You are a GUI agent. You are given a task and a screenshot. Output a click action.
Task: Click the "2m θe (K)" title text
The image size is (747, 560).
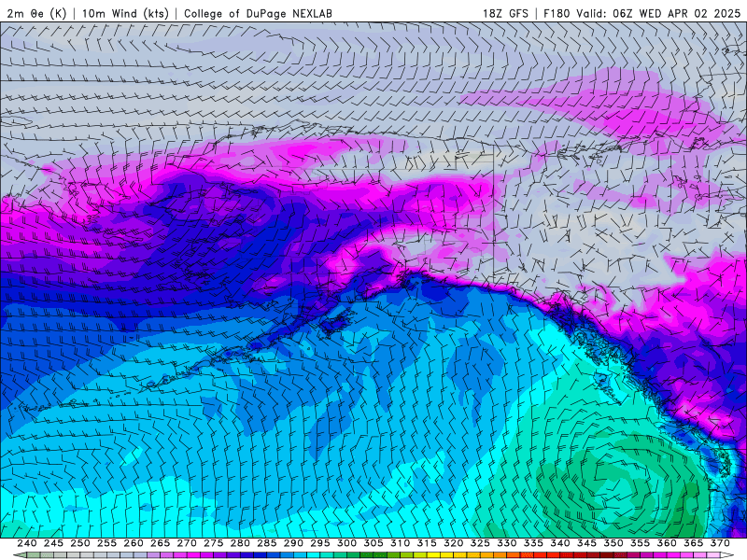point(36,14)
